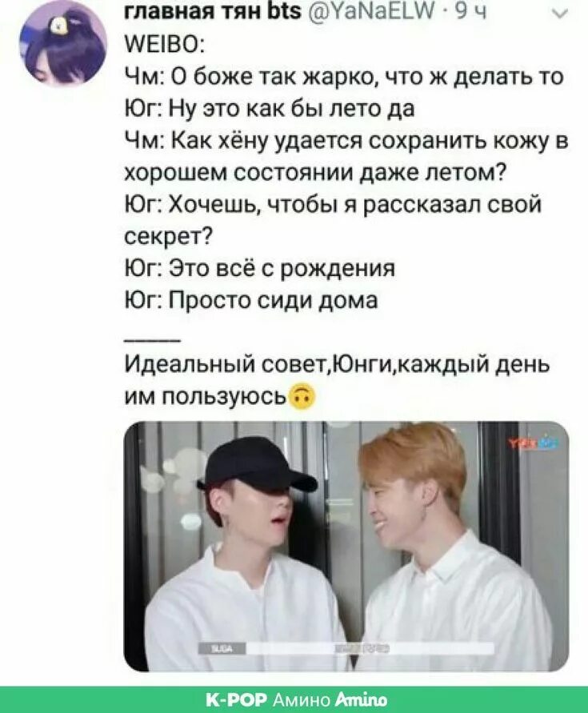This screenshot has height=713, width=588.
Task: Open the attached photo of two men
Action: 346,546
